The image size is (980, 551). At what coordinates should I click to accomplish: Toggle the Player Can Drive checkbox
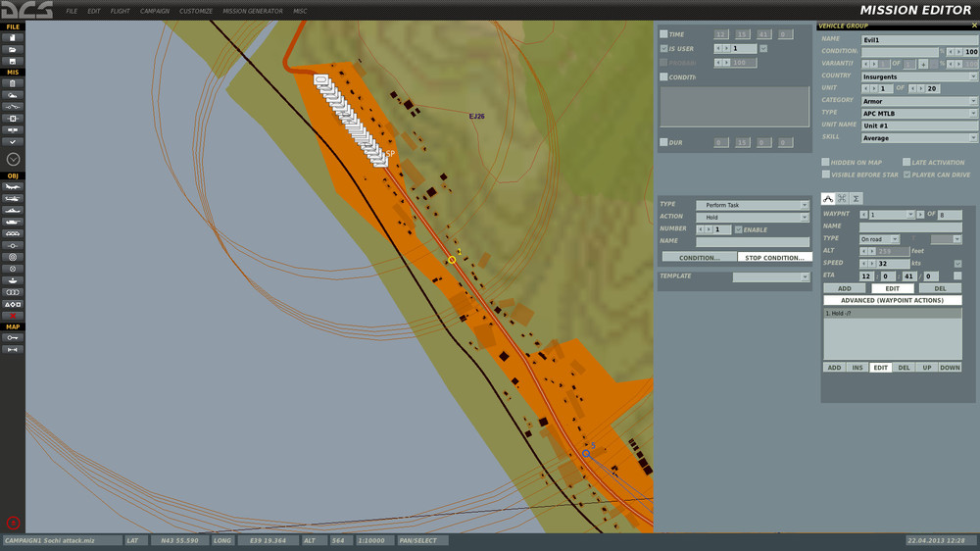[x=906, y=175]
